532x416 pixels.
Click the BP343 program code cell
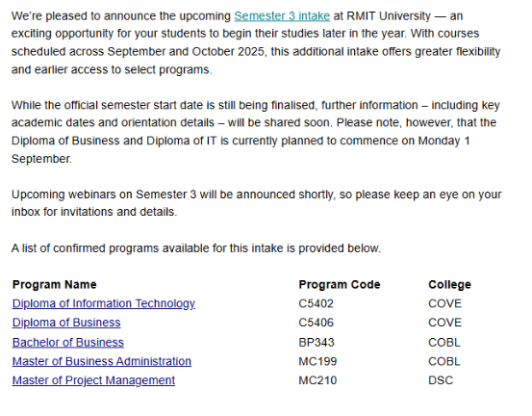(317, 342)
